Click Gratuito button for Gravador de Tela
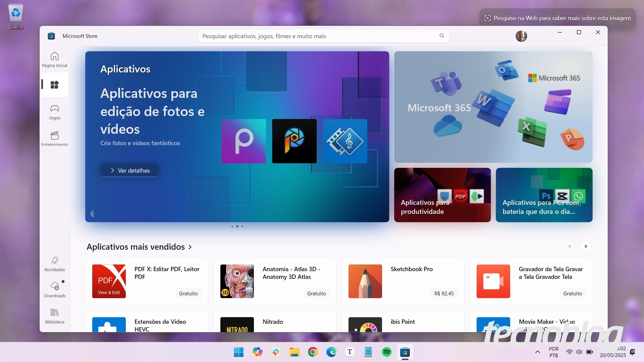The image size is (644, 362). pyautogui.click(x=573, y=293)
